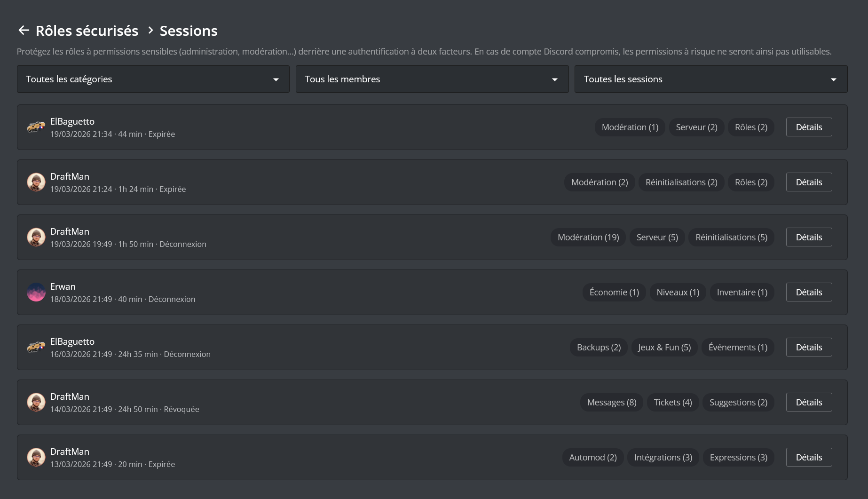Open the Toutes les catégories dropdown

click(153, 79)
